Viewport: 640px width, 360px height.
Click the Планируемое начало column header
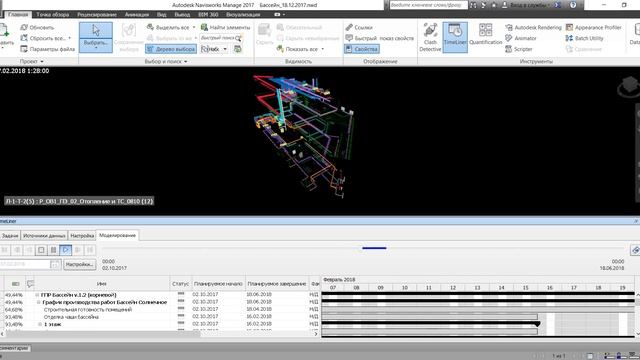click(x=218, y=283)
